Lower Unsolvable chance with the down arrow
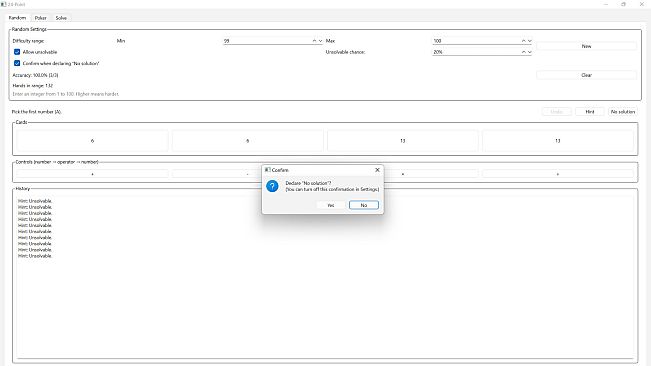Viewport: 651px width, 366px height. 530,52
